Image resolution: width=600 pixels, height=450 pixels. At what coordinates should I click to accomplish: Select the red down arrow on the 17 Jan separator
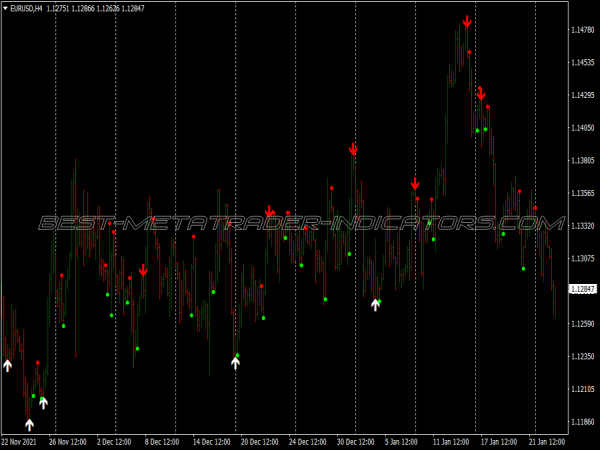[481, 94]
